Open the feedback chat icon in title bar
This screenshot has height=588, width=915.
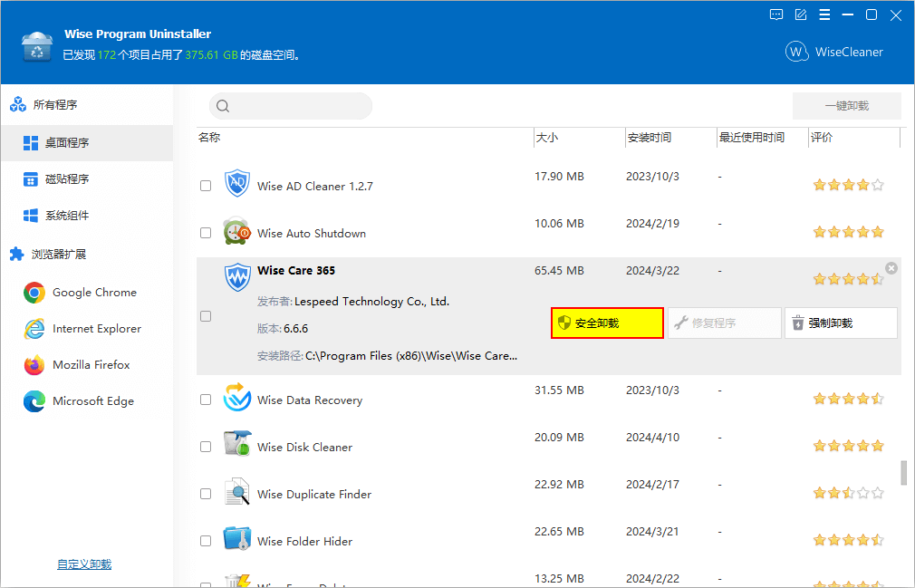[x=776, y=15]
